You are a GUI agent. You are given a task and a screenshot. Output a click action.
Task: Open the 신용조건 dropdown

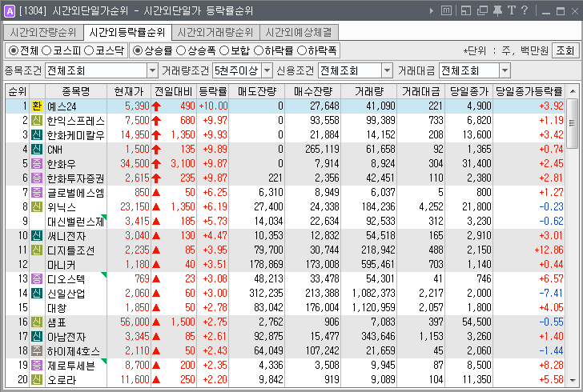click(387, 70)
